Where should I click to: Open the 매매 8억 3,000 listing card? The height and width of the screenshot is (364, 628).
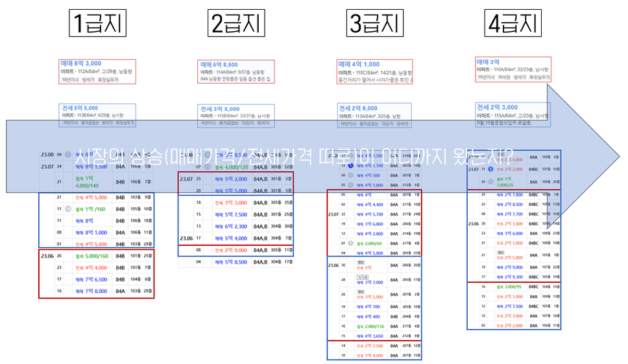point(97,71)
